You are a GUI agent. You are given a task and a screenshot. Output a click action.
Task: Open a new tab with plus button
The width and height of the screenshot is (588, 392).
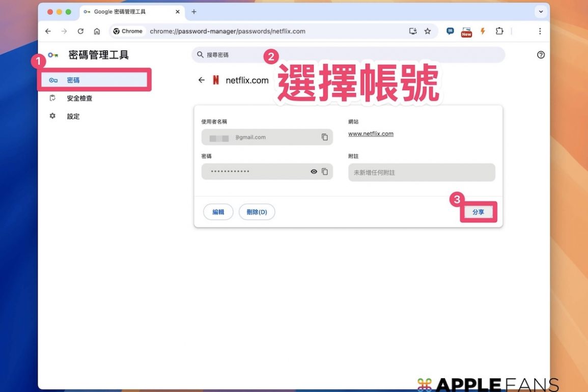(194, 12)
